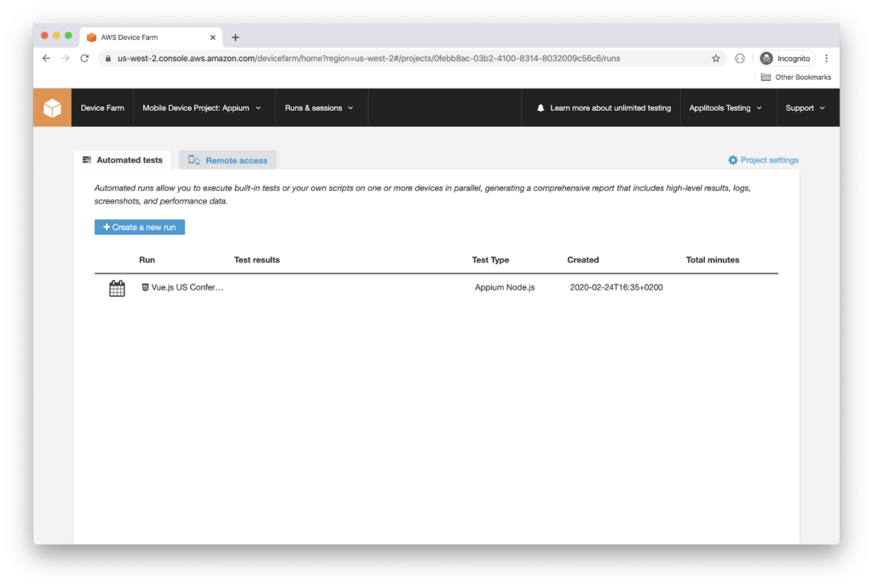Switch to the Remote access tab

[228, 160]
